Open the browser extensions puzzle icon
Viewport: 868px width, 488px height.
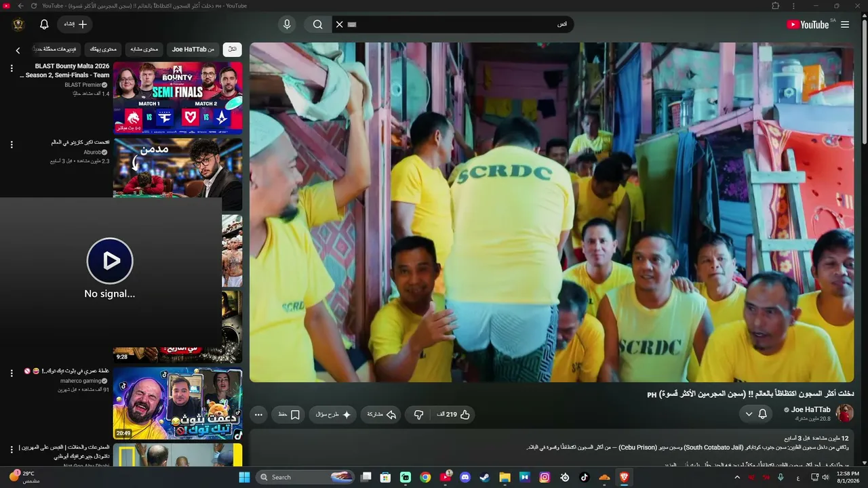point(776,5)
